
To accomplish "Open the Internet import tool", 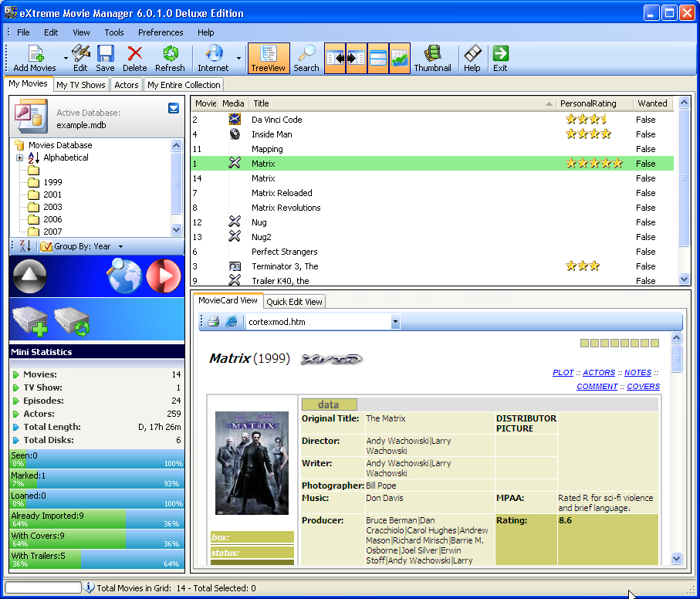I will coord(213,58).
